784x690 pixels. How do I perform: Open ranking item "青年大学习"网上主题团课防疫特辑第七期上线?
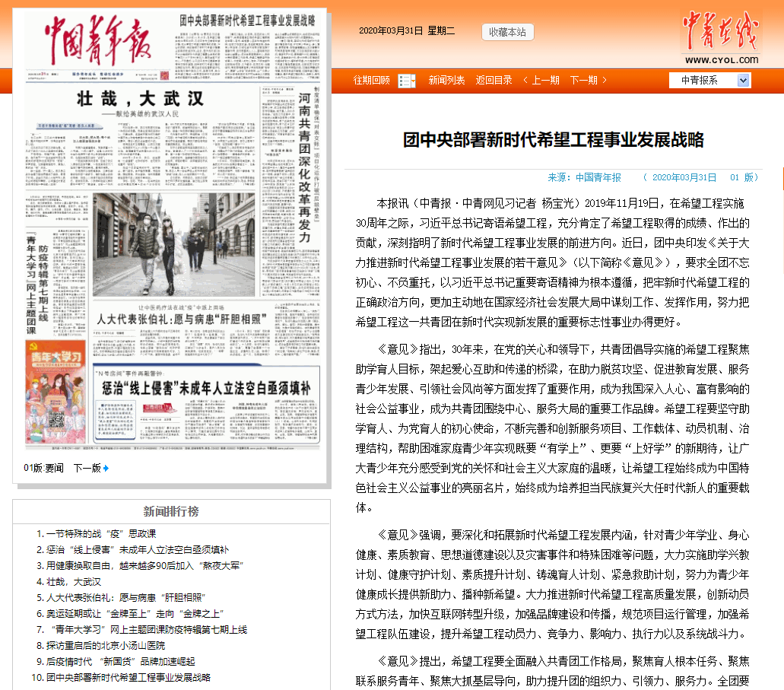(147, 630)
